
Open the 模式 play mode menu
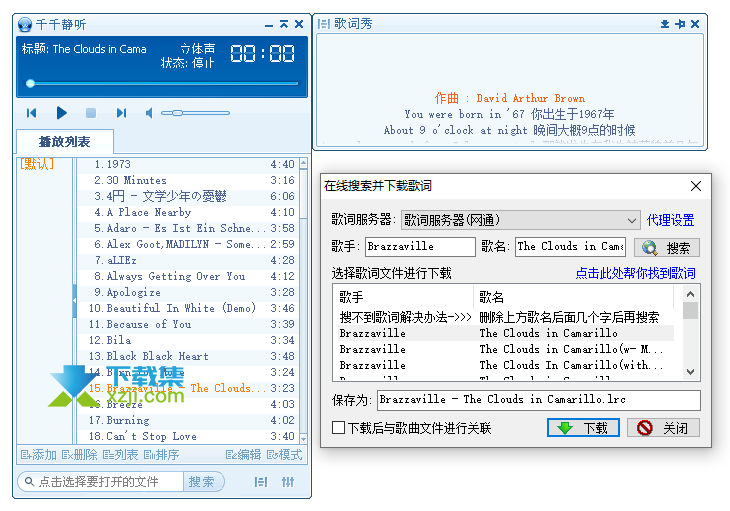tap(284, 455)
